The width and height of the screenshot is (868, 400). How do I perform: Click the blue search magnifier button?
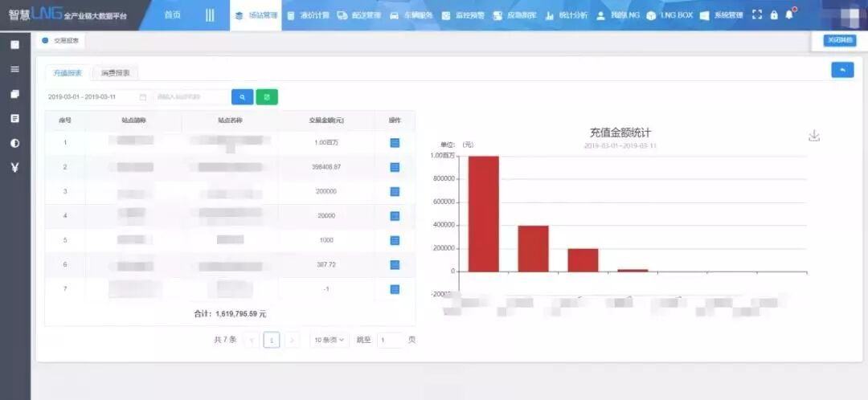(x=242, y=97)
